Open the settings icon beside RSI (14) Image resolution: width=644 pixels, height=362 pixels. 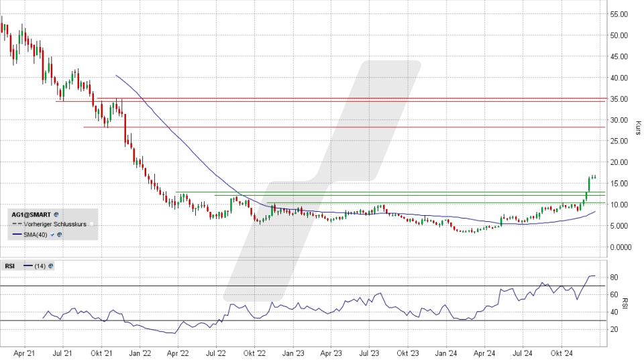point(50,266)
